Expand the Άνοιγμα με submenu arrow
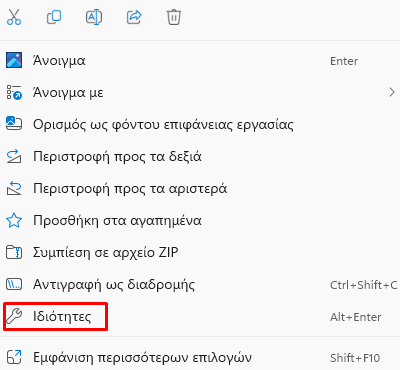 392,92
